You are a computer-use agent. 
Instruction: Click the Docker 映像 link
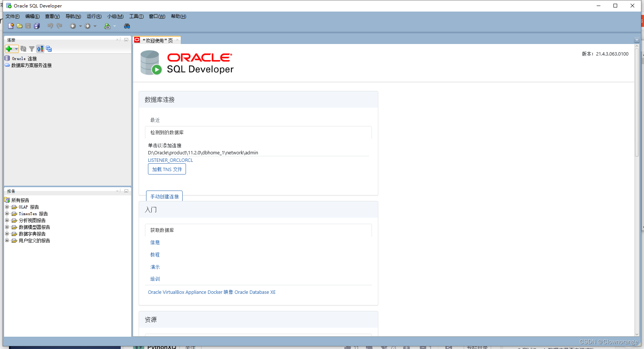pyautogui.click(x=220, y=292)
